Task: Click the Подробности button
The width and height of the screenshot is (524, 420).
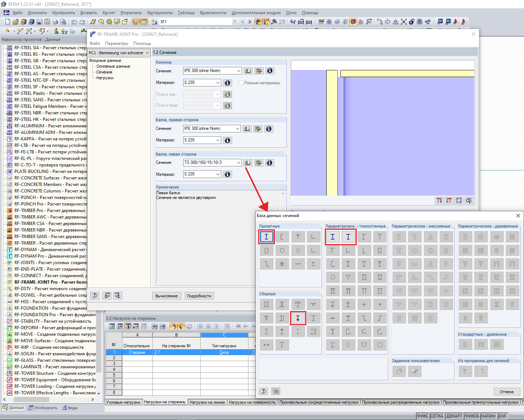Action: point(199,296)
